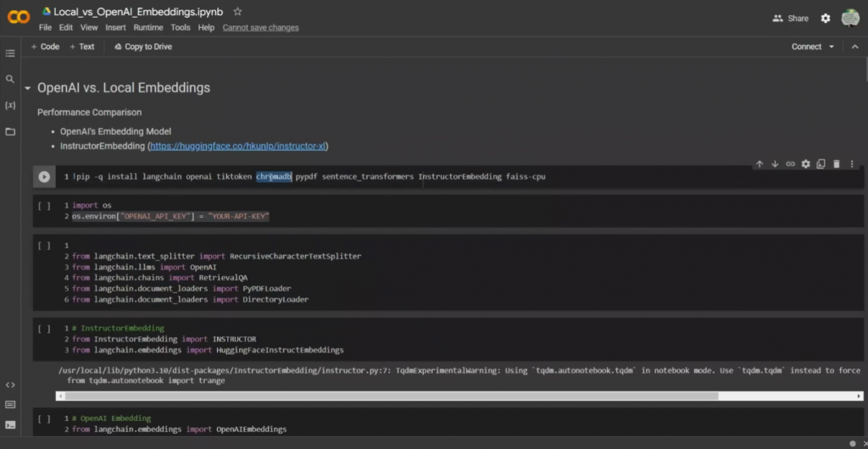Click the Share button
This screenshot has height=449, width=868.
(x=791, y=19)
